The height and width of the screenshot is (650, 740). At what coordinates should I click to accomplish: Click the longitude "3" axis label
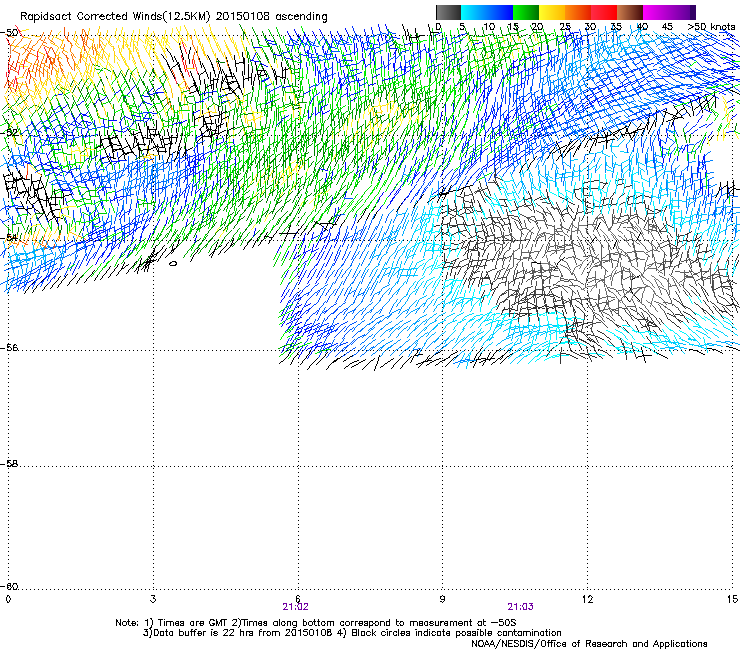[153, 599]
